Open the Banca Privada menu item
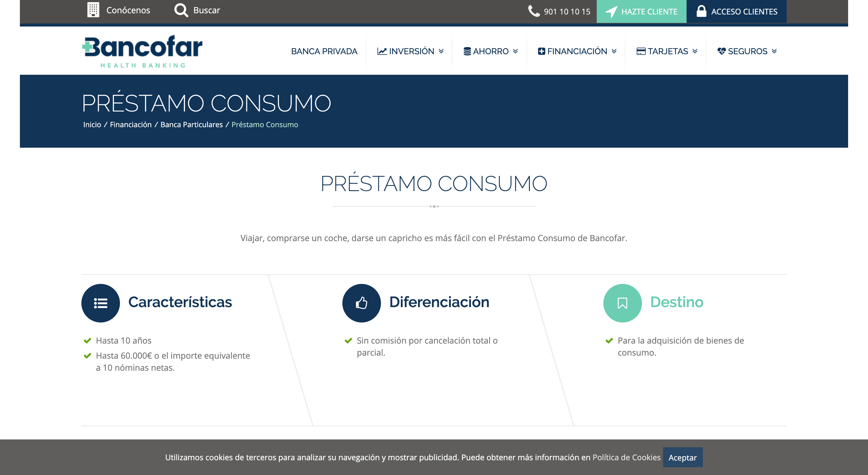The height and width of the screenshot is (475, 868). [x=324, y=51]
